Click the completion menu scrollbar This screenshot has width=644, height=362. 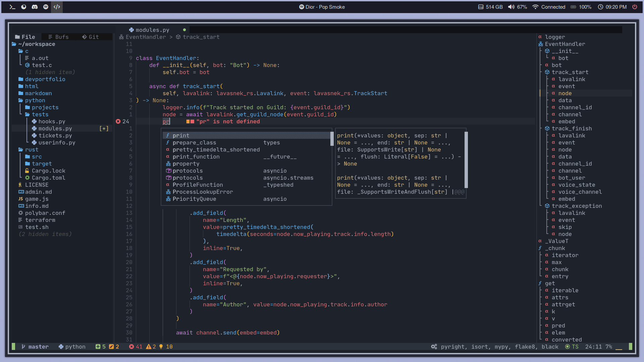[x=332, y=139]
